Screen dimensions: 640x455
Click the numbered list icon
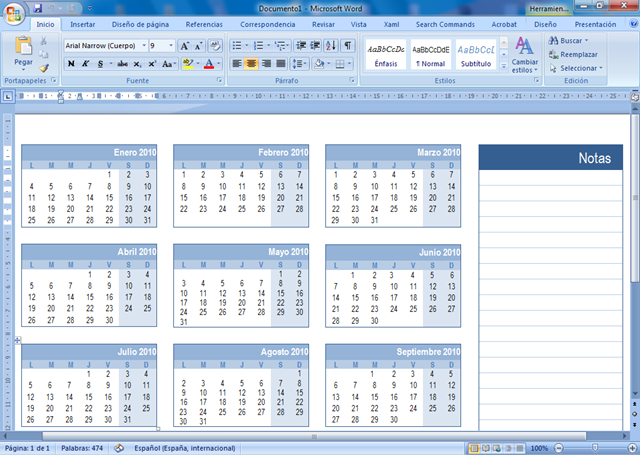tap(258, 46)
